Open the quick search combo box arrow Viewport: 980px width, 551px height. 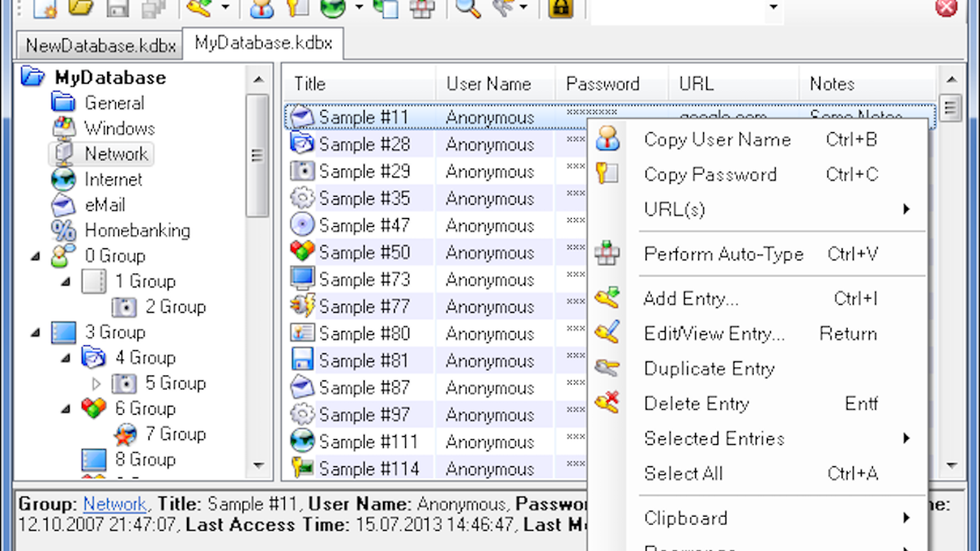(773, 9)
